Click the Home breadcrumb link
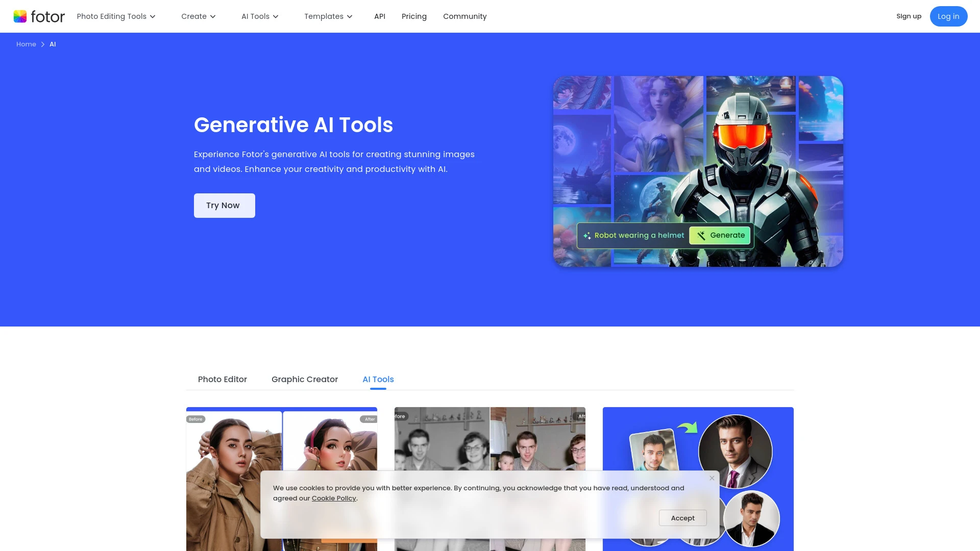Viewport: 980px width, 551px height. pos(26,44)
